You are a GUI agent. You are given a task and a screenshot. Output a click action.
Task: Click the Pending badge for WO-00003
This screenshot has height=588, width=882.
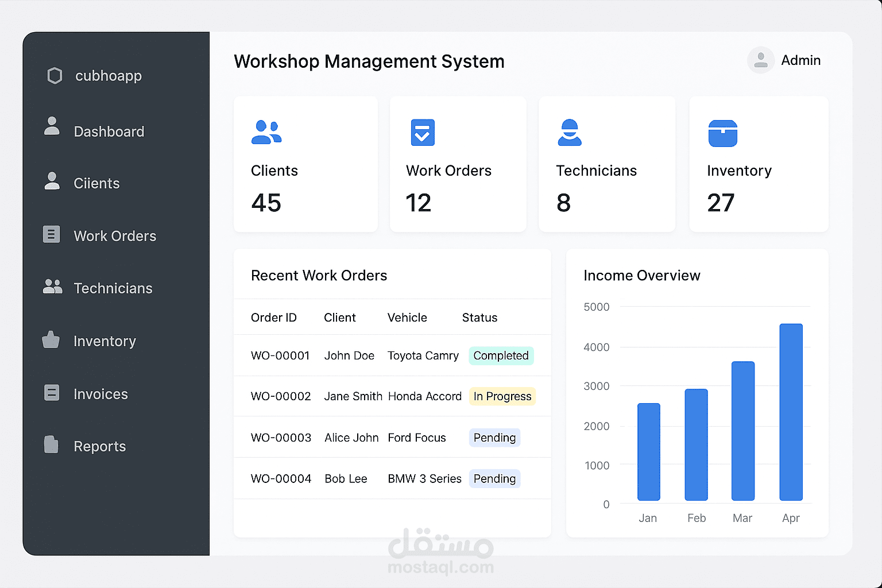point(494,438)
